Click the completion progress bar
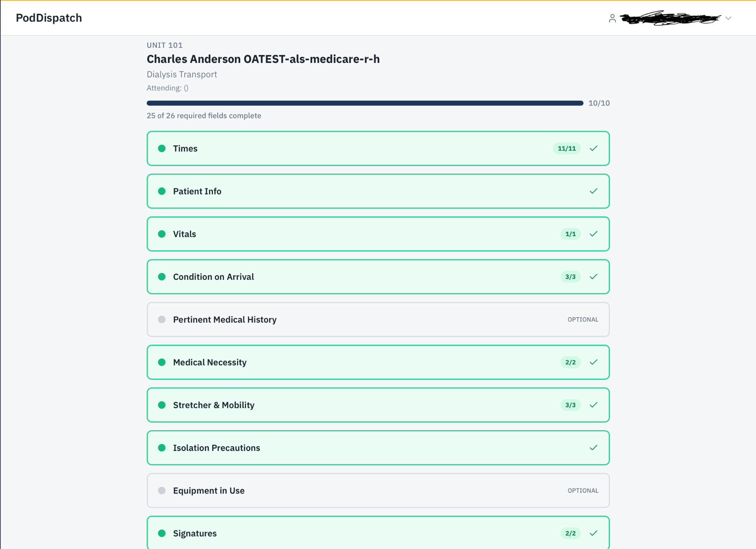Image resolution: width=756 pixels, height=549 pixels. 365,103
